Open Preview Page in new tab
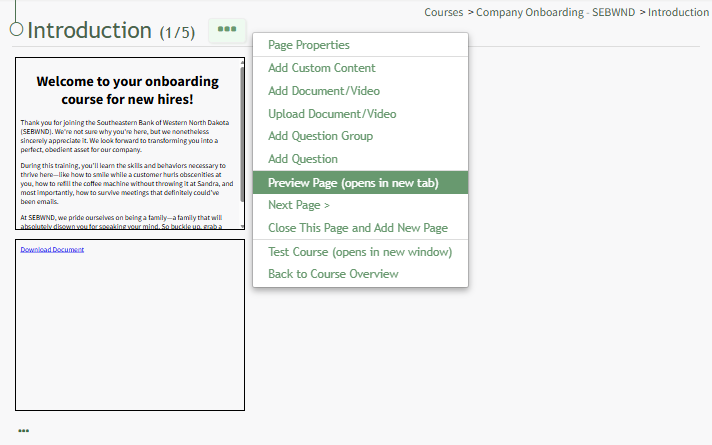This screenshot has height=445, width=712. click(x=360, y=183)
